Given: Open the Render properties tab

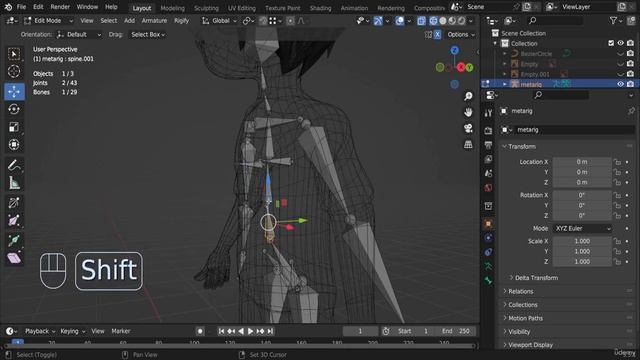Looking at the screenshot, I should (488, 131).
